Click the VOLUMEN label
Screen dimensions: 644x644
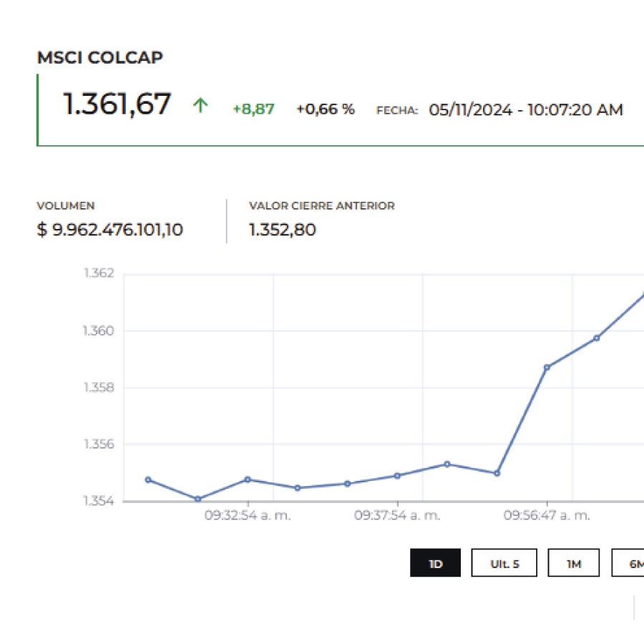(65, 205)
